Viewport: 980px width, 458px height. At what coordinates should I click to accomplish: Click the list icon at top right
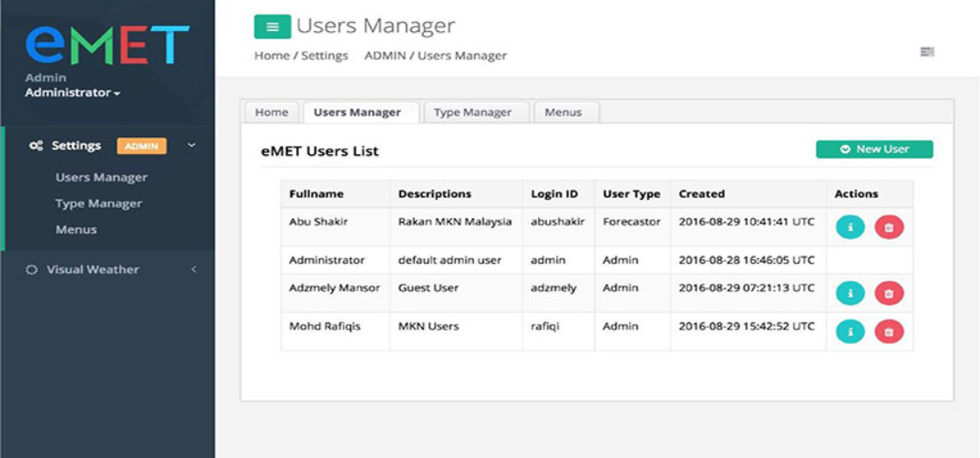(927, 52)
